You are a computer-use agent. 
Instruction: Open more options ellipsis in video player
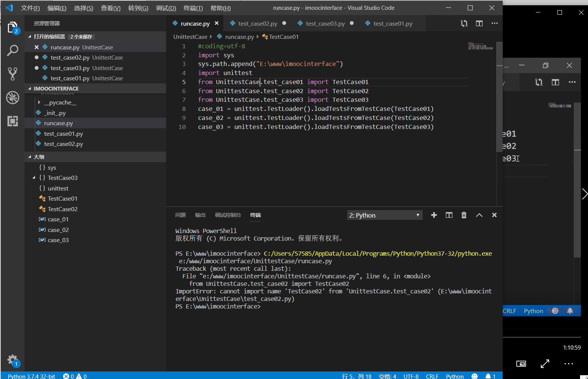tap(569, 364)
